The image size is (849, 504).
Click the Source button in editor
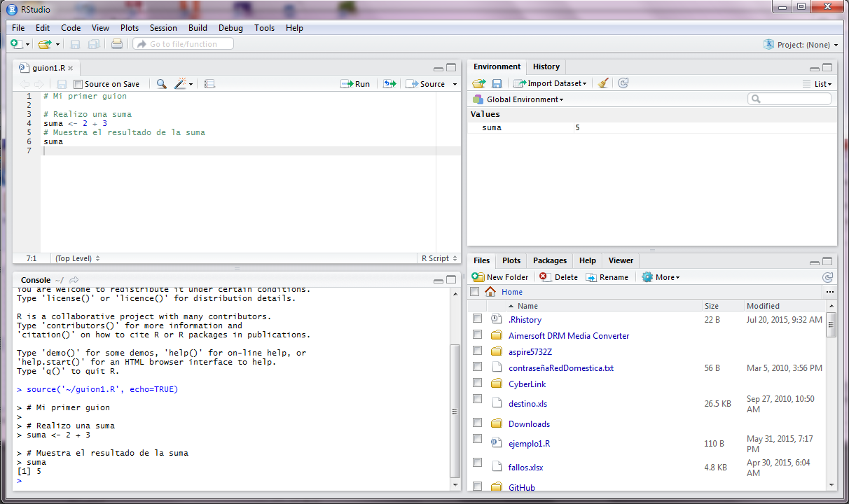425,84
